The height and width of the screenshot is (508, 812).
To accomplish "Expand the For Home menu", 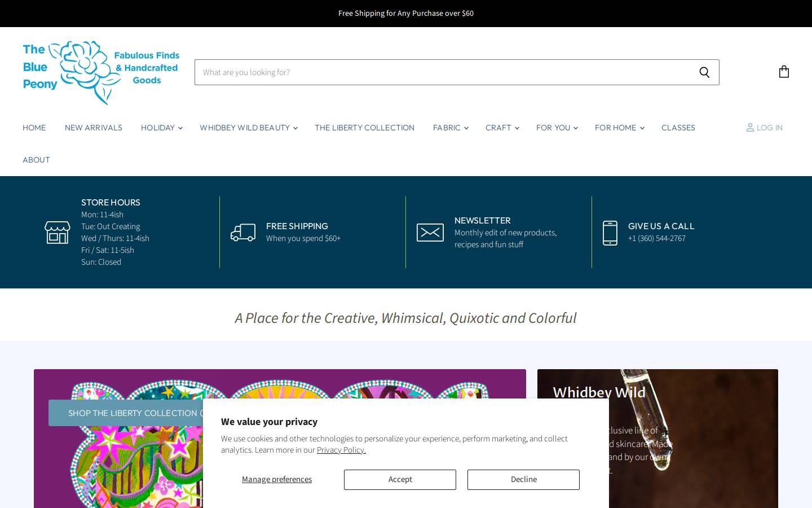I will coord(619,128).
